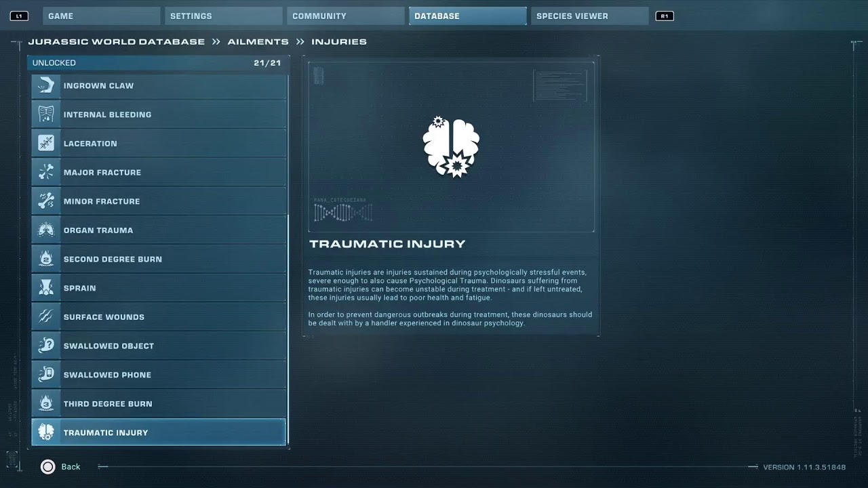Click the Minor Fracture bone icon

(x=46, y=201)
